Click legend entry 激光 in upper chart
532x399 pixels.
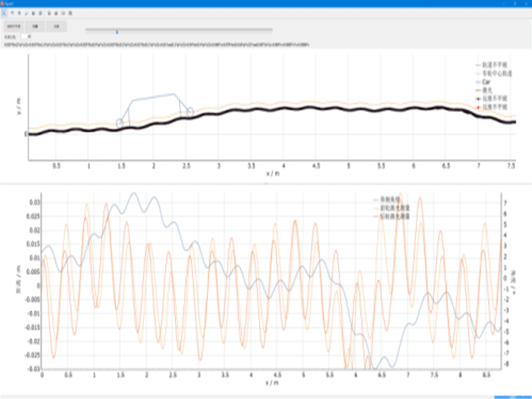(484, 90)
